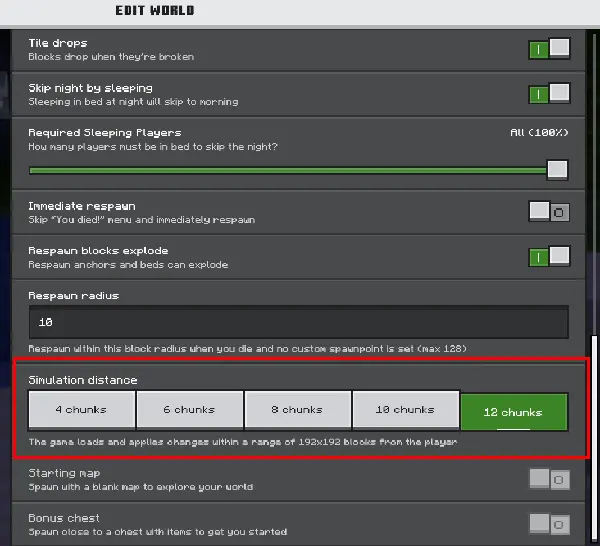The image size is (600, 546).
Task: Click 'Spawn with a blank map' description
Action: [x=140, y=487]
